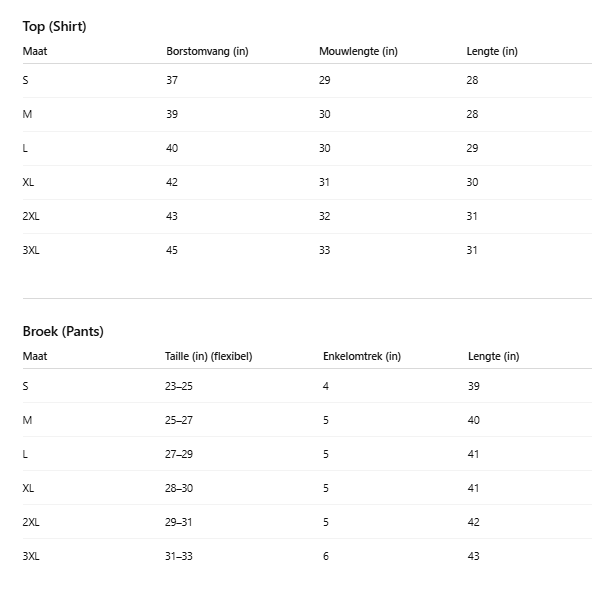
Task: Select the Enkelomtrek (in) column header
Action: [x=362, y=356]
